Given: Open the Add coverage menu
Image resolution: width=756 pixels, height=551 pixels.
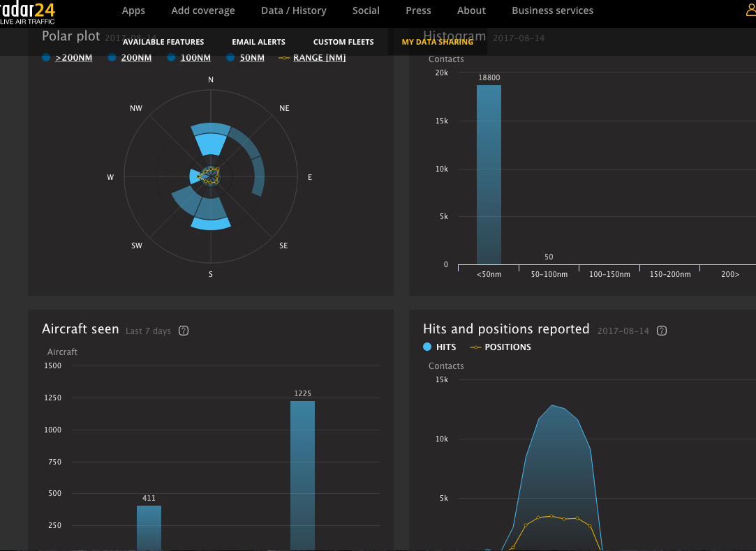Looking at the screenshot, I should click(x=203, y=10).
